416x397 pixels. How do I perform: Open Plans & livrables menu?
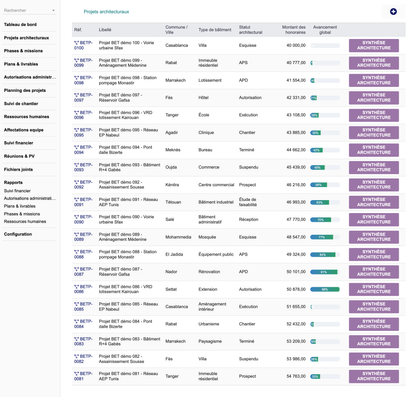point(21,64)
